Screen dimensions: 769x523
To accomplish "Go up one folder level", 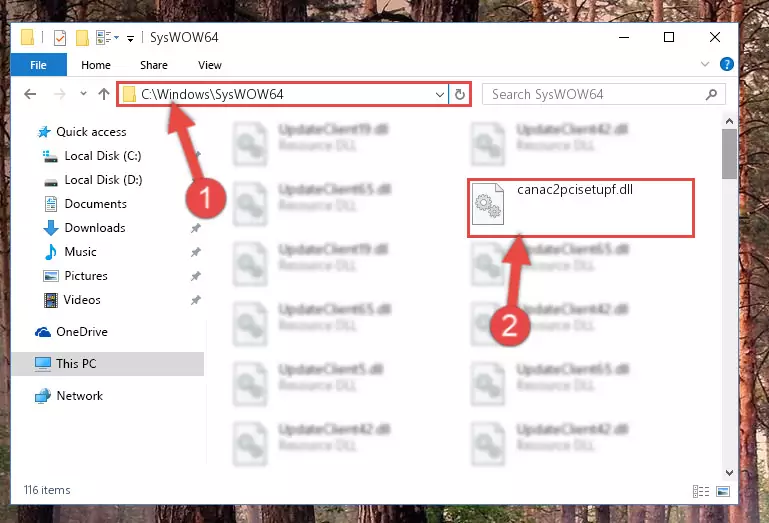I will click(103, 94).
